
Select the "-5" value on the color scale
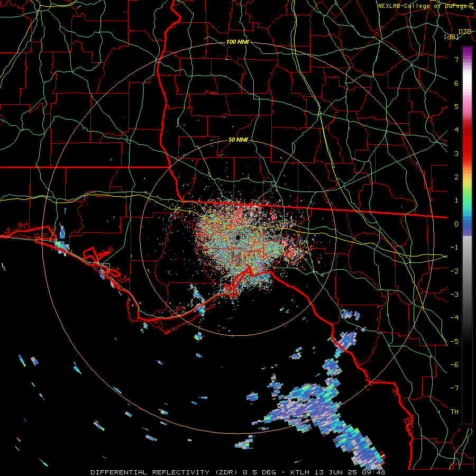point(454,342)
